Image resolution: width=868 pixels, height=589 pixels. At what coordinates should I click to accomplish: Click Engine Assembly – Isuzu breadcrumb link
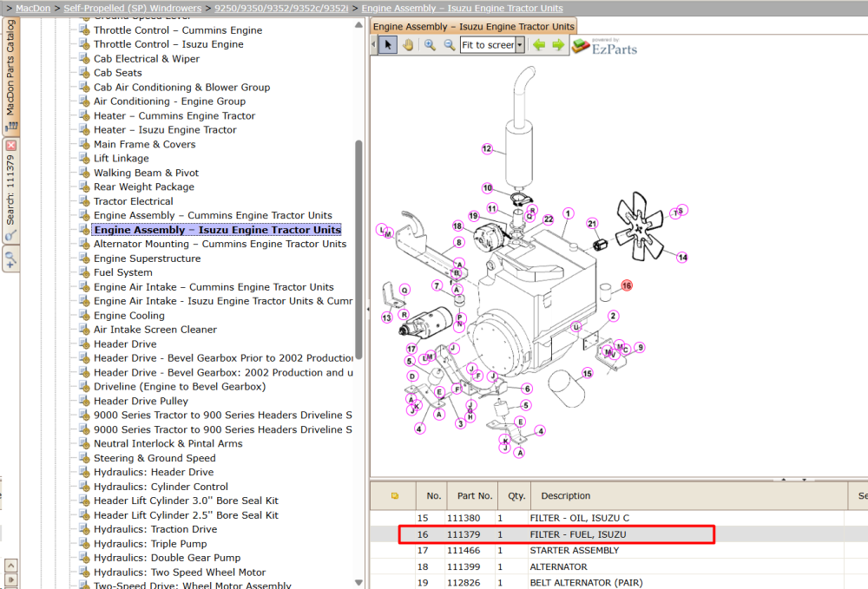(462, 9)
